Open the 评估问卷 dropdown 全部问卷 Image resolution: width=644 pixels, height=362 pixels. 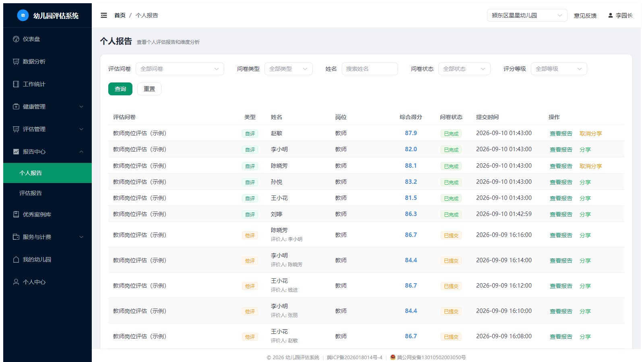(x=180, y=69)
